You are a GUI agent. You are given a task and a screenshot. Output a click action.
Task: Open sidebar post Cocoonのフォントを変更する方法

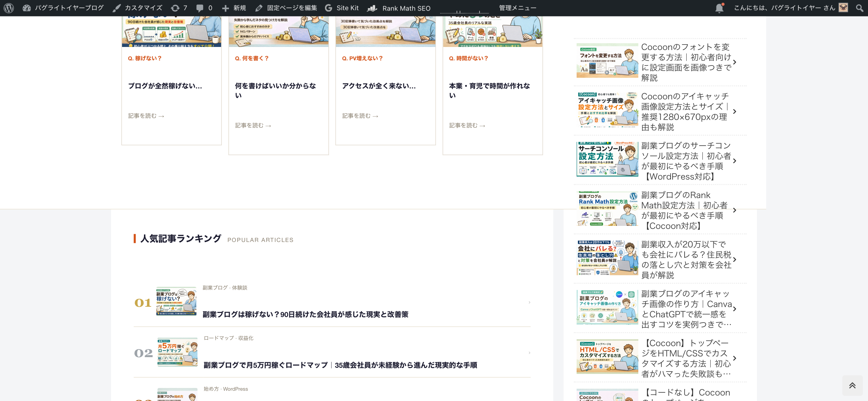(x=686, y=62)
